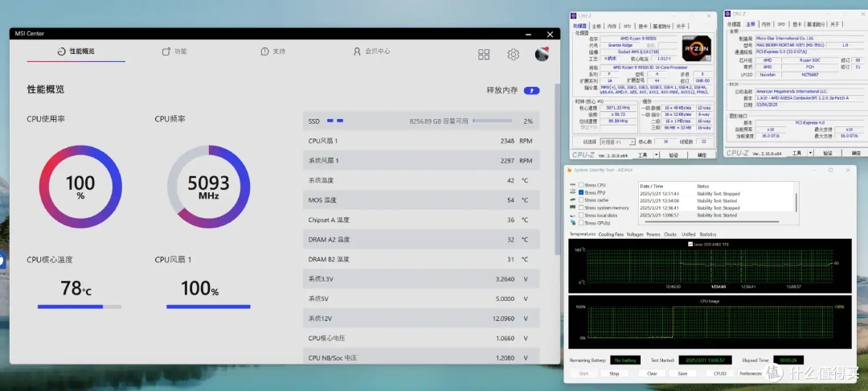Open the Clocks tab in AIDA64
Image resolution: width=868 pixels, height=391 pixels.
click(x=669, y=234)
